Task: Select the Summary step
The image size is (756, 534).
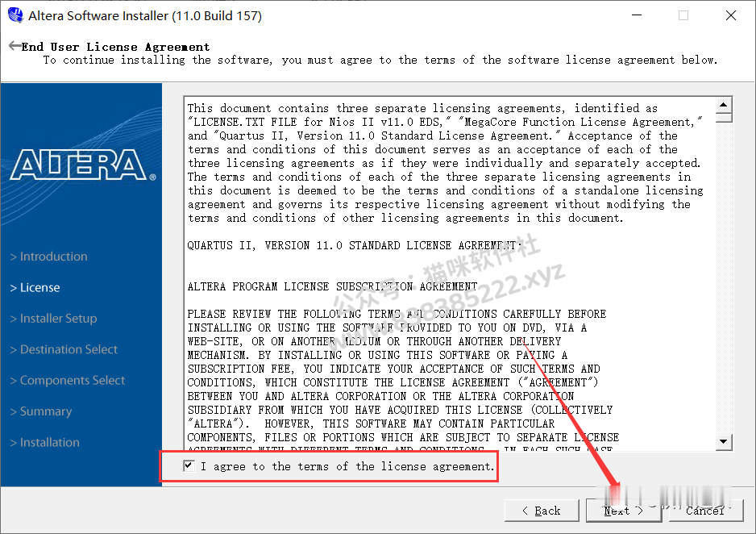Action: (x=41, y=411)
